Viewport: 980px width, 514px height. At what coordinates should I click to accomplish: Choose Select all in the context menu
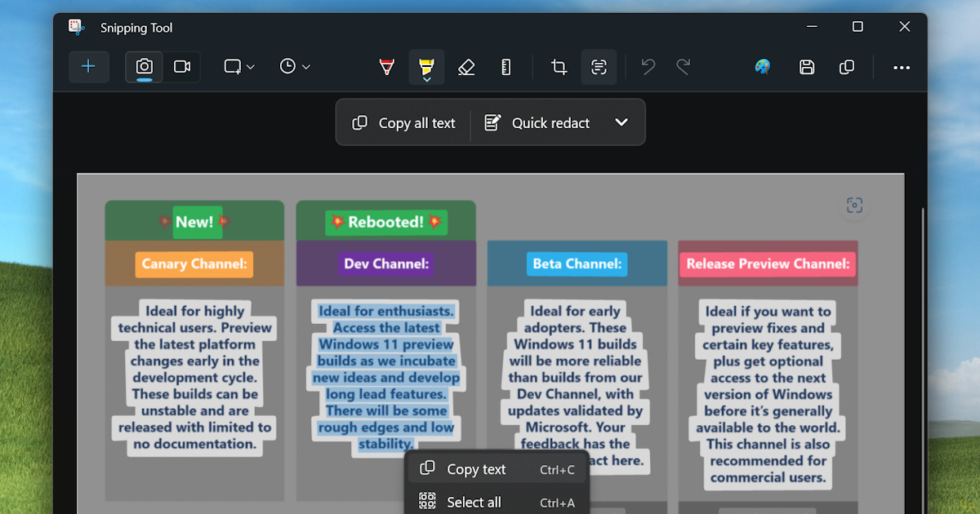coord(497,502)
